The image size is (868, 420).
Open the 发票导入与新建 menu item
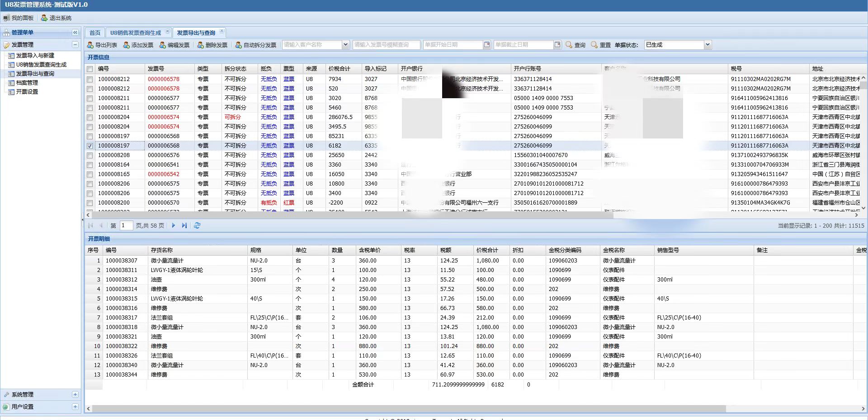point(35,56)
